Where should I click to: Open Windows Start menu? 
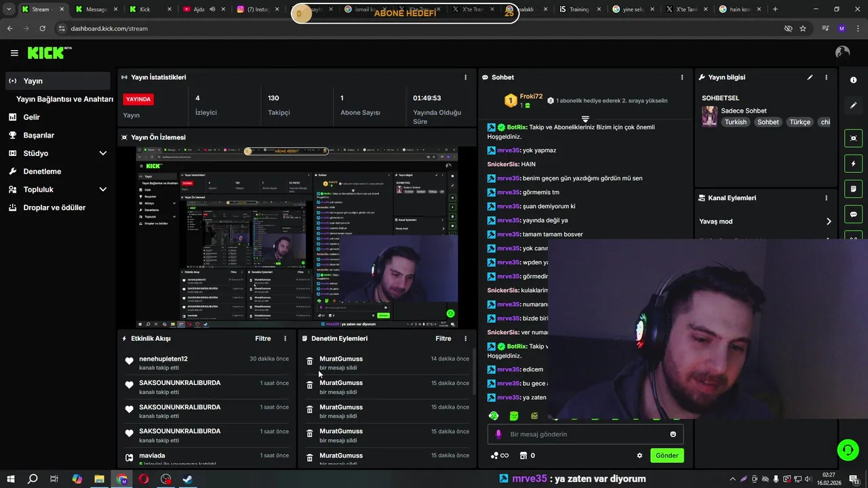pos(10,479)
